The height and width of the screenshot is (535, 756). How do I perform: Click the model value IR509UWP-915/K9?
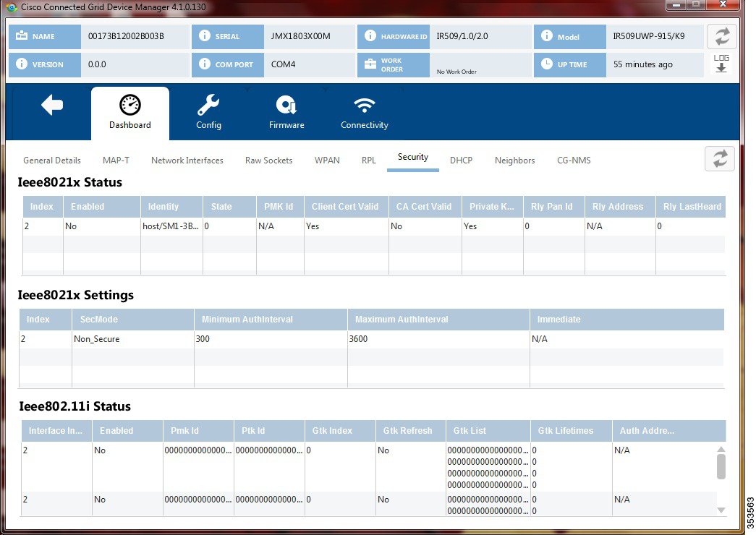pyautogui.click(x=648, y=36)
